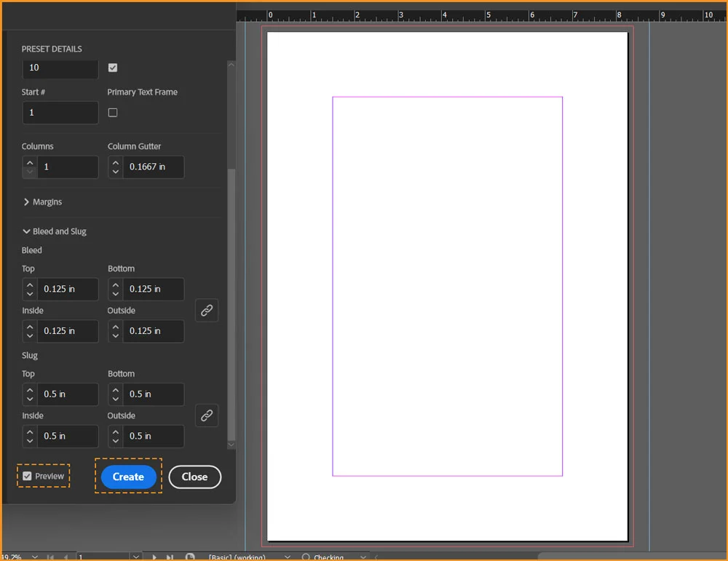
Task: Open the page number dropdown in status bar
Action: point(135,555)
